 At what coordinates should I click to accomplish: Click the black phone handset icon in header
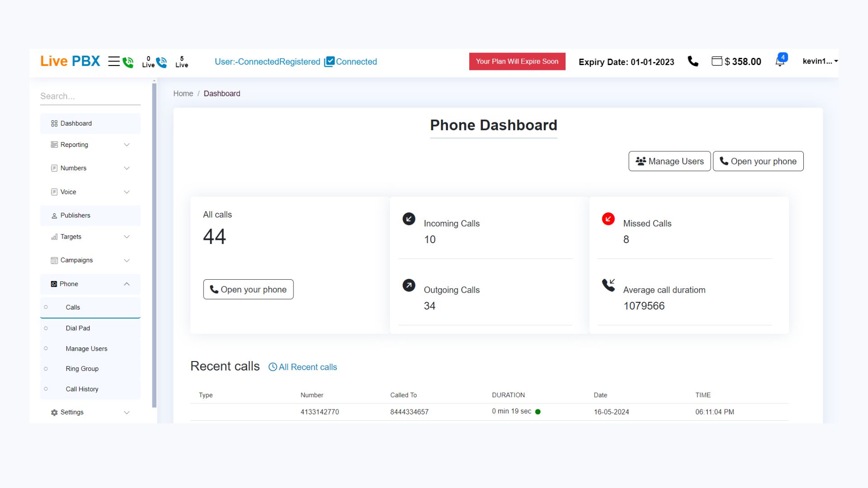click(693, 61)
